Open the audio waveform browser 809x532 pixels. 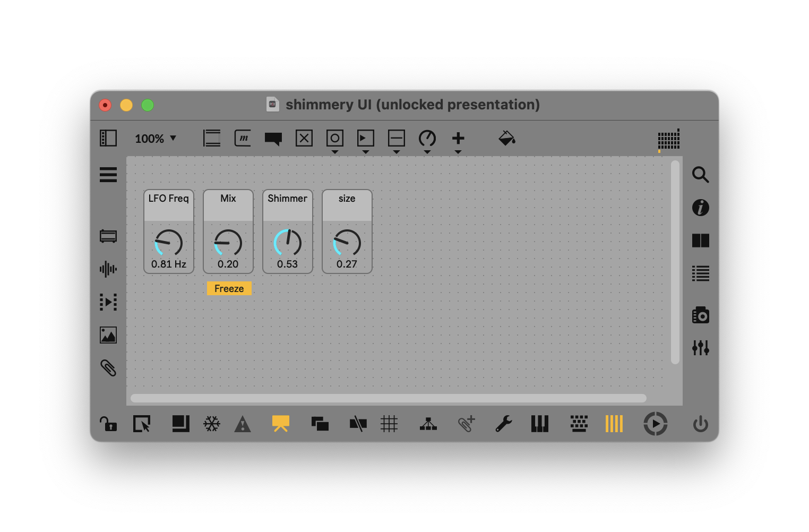click(x=108, y=269)
